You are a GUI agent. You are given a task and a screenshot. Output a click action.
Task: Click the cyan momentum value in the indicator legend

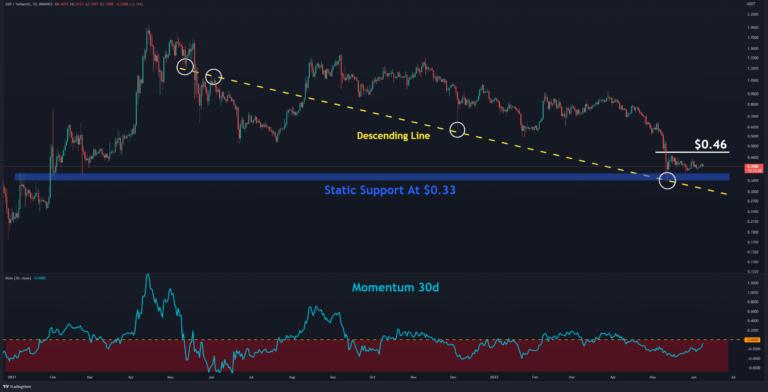(x=40, y=278)
